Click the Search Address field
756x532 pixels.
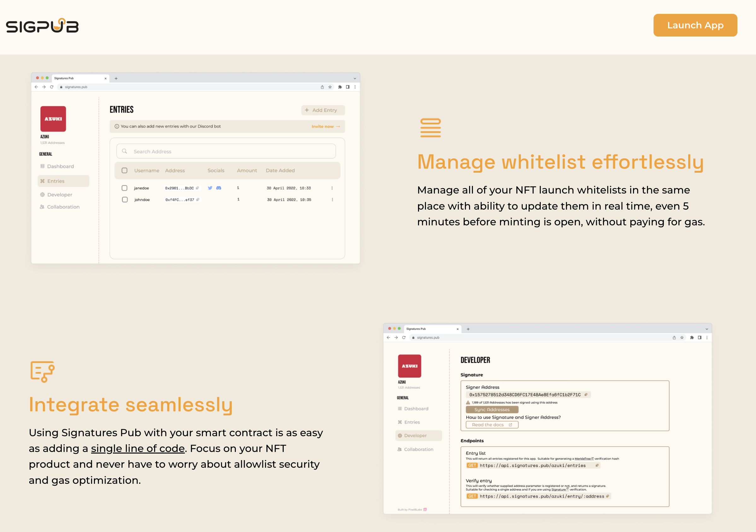click(226, 151)
